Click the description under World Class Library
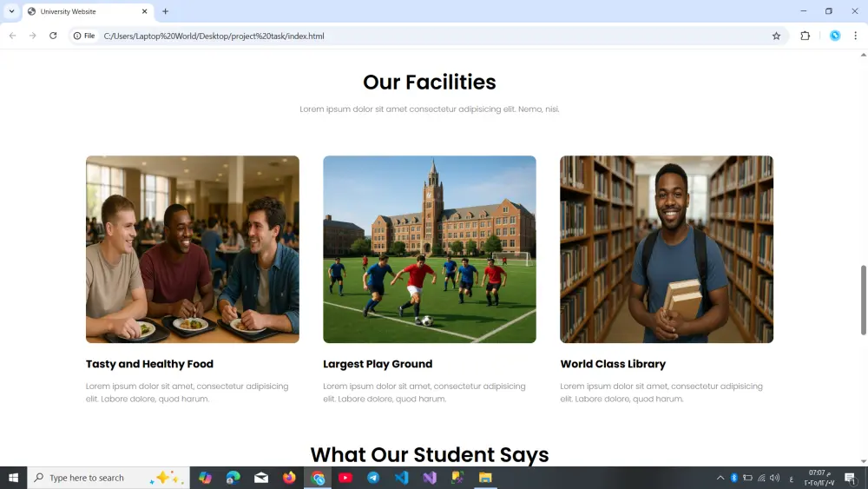 [x=661, y=392]
